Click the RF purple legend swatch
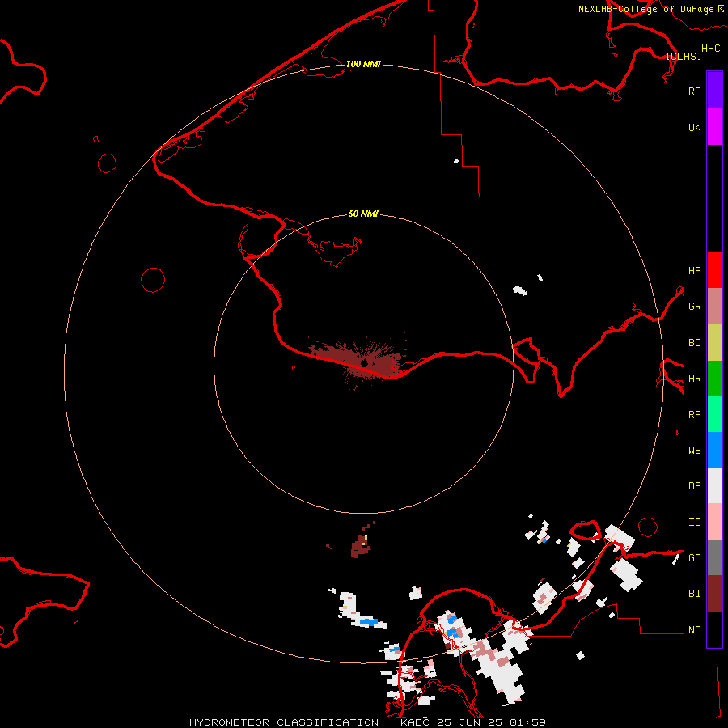Image resolution: width=728 pixels, height=728 pixels. (714, 91)
